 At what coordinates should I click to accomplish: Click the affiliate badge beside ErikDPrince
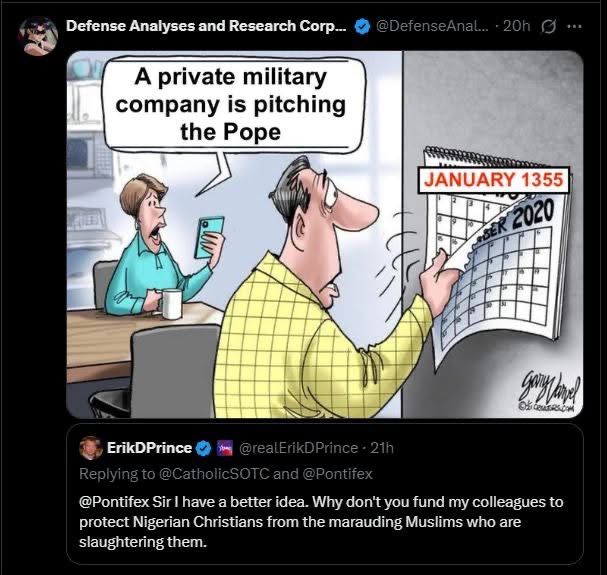[x=225, y=448]
